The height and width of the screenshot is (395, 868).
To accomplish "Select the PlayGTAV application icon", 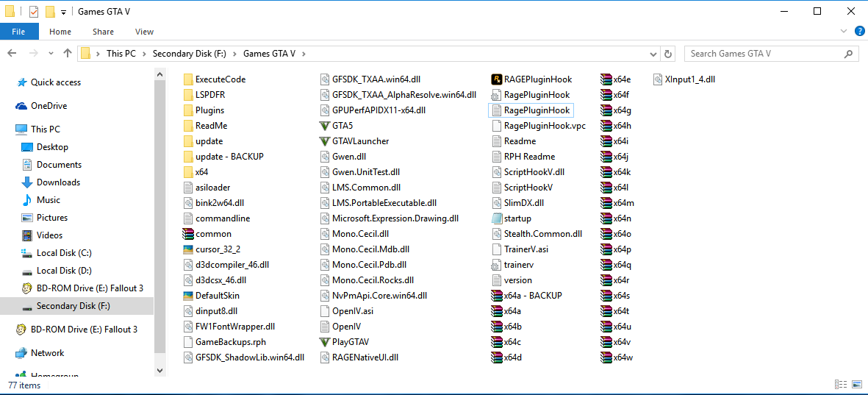I will pos(325,342).
